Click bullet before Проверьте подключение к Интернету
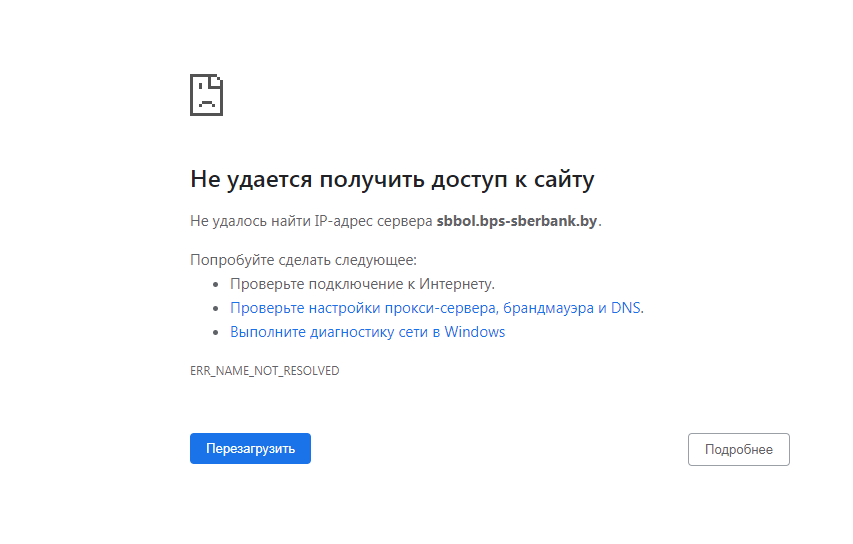Image resolution: width=853 pixels, height=544 pixels. (217, 285)
